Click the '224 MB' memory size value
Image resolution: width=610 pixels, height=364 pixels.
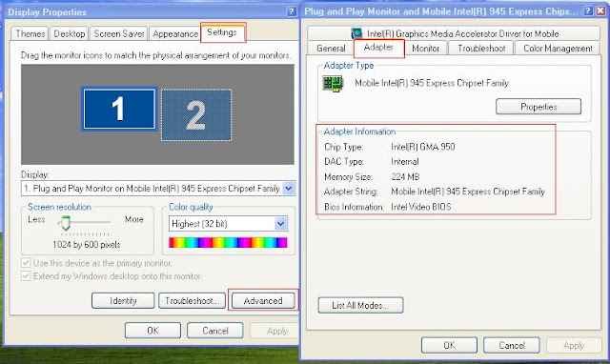tap(405, 176)
